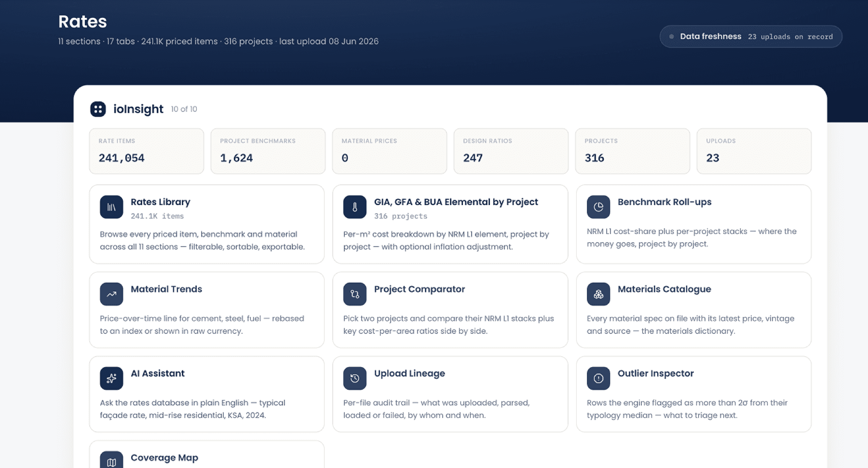Click the Outlier Inspector alert icon
This screenshot has height=468, width=868.
(598, 378)
